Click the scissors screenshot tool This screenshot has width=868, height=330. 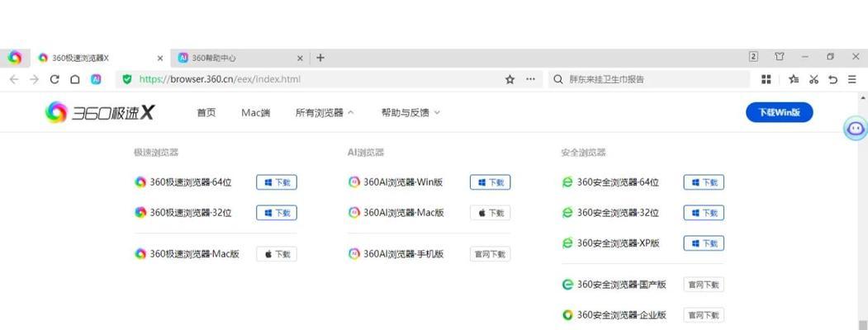coord(813,79)
